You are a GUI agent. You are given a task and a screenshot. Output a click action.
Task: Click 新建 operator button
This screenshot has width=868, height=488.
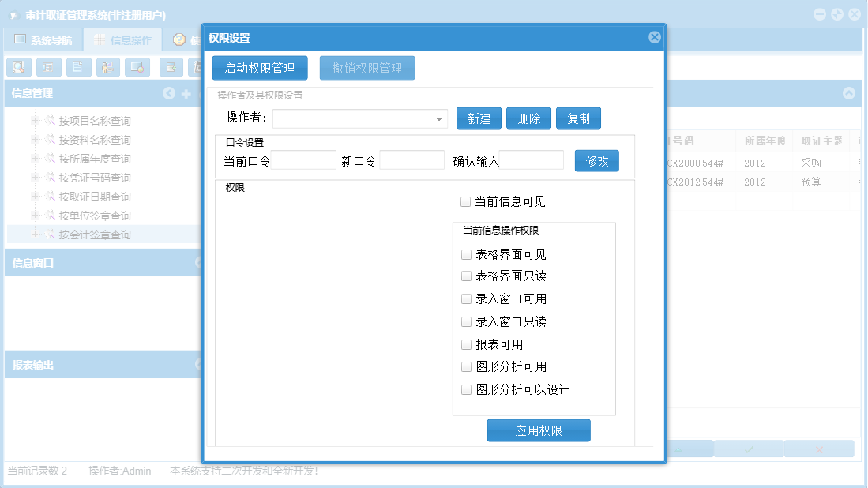(479, 118)
